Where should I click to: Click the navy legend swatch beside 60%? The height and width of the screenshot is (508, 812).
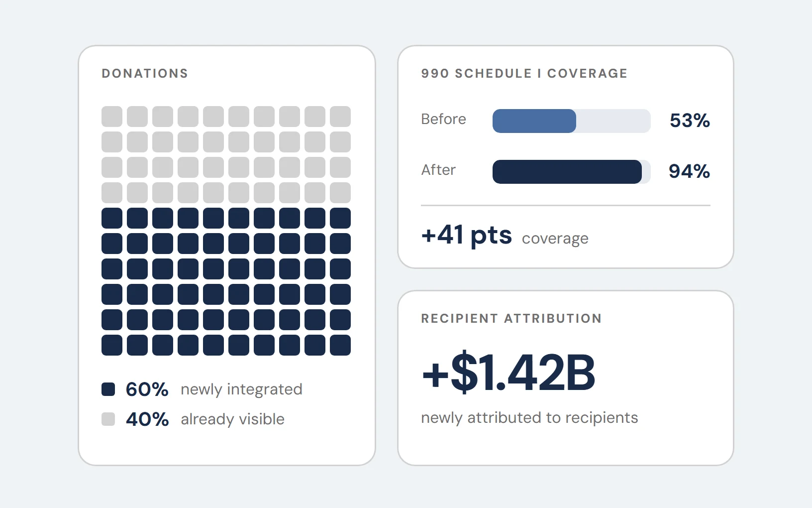108,389
